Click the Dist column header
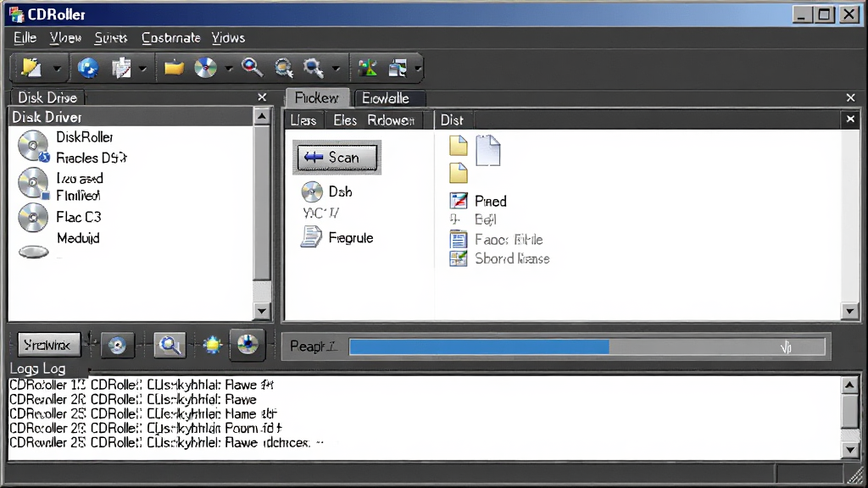This screenshot has width=868, height=488. click(x=453, y=120)
